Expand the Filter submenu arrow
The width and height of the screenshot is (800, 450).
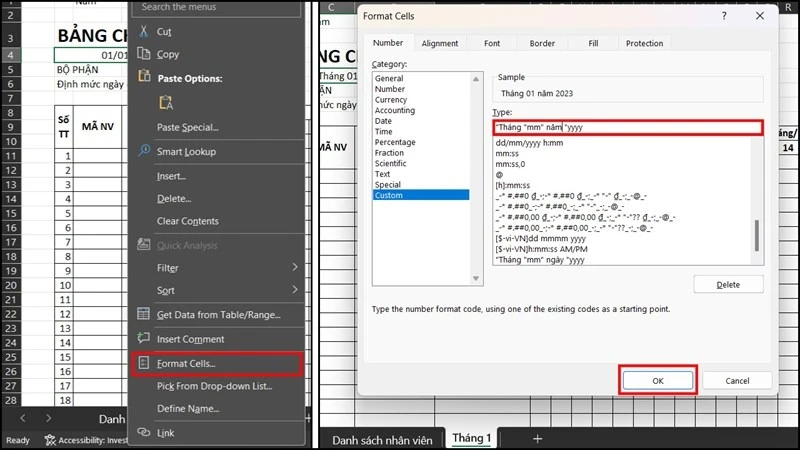[x=295, y=267]
